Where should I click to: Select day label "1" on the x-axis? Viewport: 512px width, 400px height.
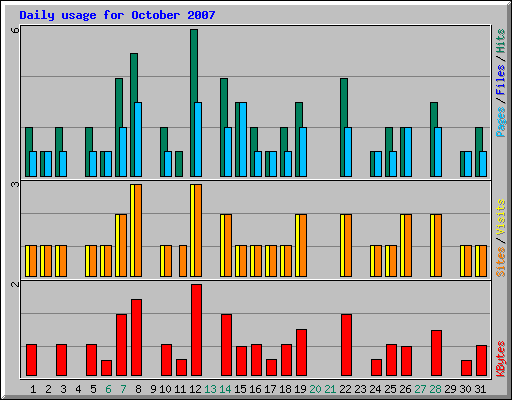pyautogui.click(x=33, y=389)
